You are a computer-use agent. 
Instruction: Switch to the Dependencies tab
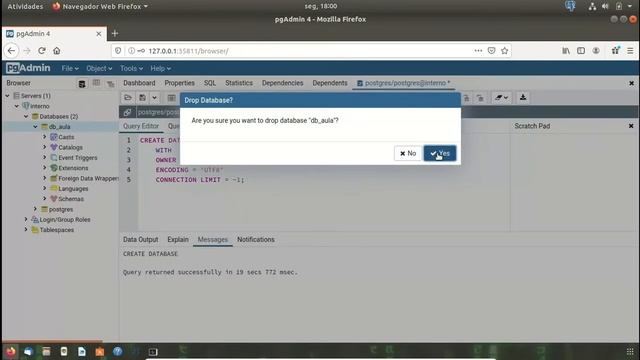(282, 83)
